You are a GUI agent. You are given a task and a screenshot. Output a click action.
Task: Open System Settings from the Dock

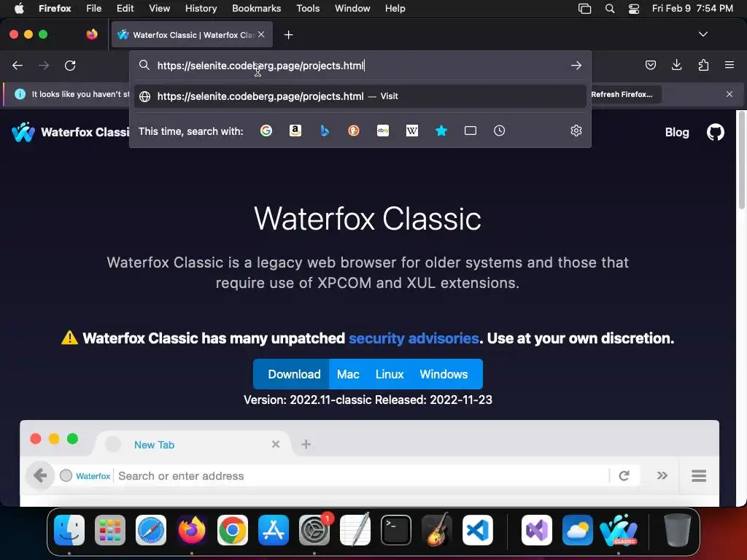click(x=314, y=530)
